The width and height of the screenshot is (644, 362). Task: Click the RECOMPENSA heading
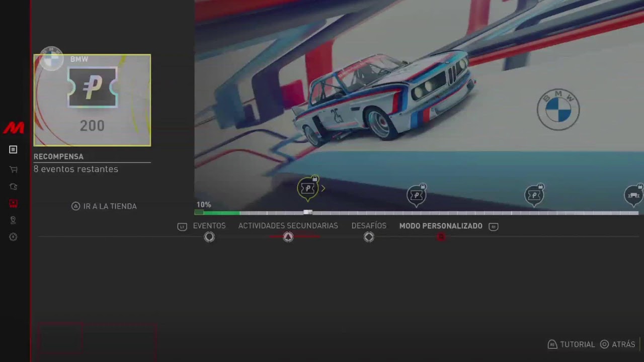(x=58, y=156)
